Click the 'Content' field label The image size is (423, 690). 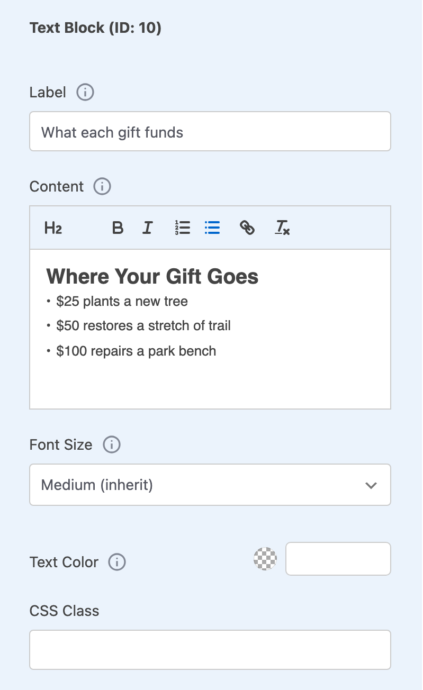(x=56, y=187)
